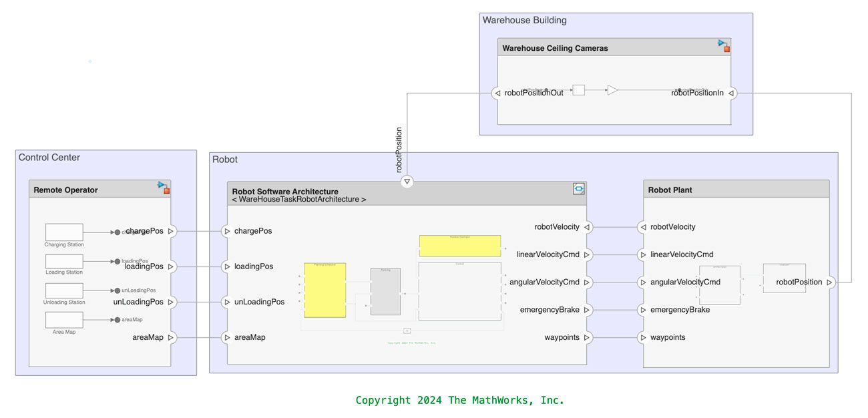Select the Charging Station block
Screen dimensions: 868x418
64,232
